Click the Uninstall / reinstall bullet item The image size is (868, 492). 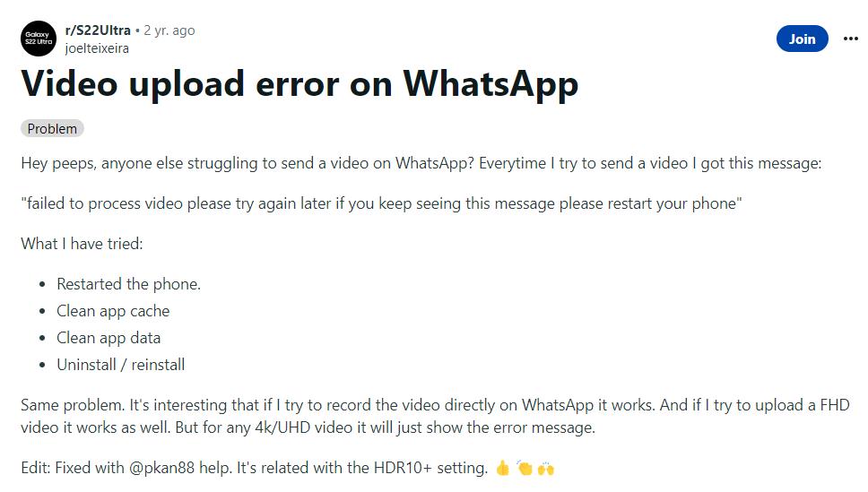click(121, 365)
